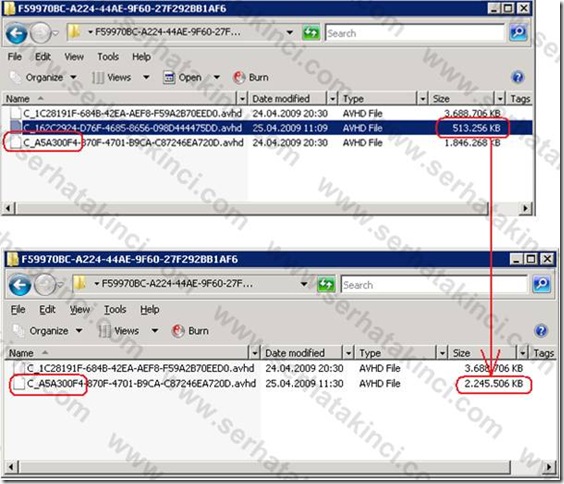This screenshot has width=564, height=484.
Task: Click search magnifier button in top window
Action: tap(518, 33)
